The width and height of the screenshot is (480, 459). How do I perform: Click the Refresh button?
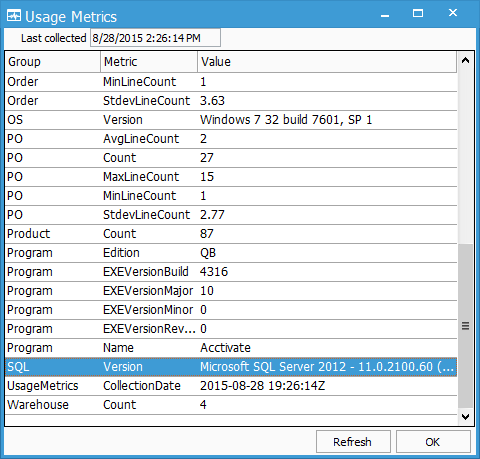pyautogui.click(x=353, y=442)
